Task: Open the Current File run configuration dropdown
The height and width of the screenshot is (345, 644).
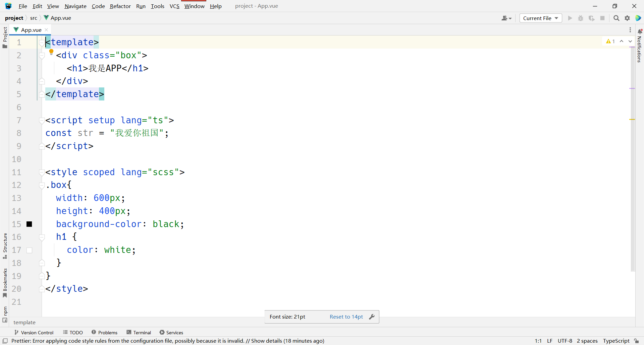Action: click(541, 18)
